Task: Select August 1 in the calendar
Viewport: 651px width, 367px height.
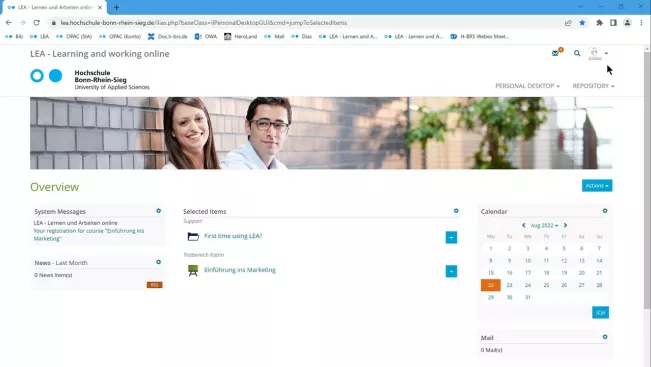Action: [x=490, y=248]
